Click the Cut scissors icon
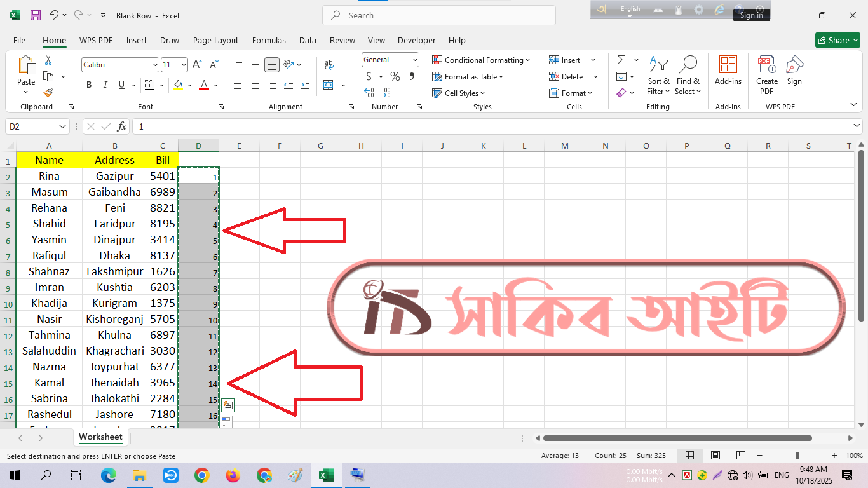 point(48,60)
